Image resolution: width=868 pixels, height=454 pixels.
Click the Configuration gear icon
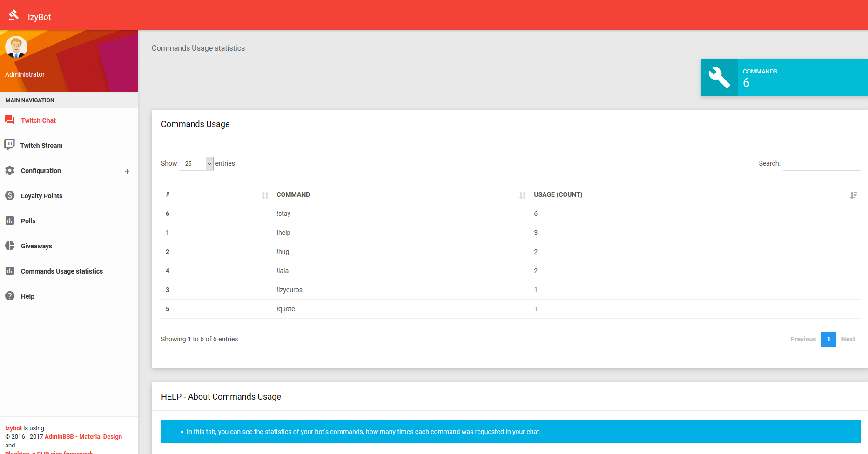10,170
